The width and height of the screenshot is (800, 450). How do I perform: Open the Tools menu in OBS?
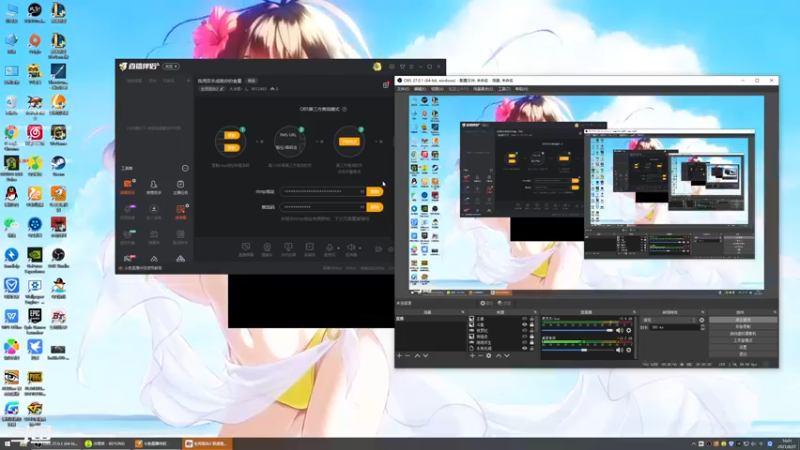(x=504, y=89)
